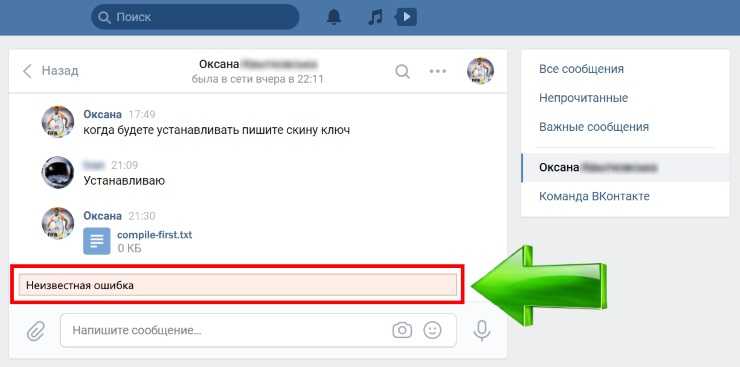Open the video play icon in header

(x=406, y=17)
